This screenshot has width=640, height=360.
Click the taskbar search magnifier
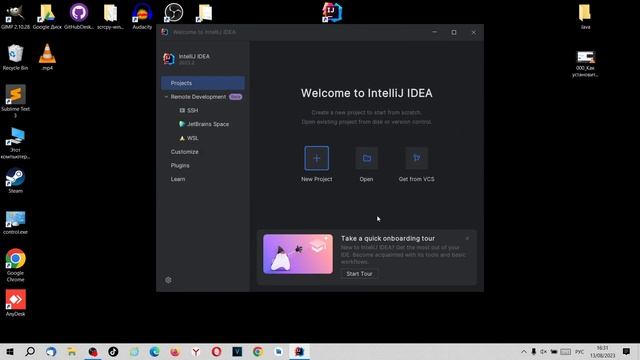pyautogui.click(x=30, y=351)
